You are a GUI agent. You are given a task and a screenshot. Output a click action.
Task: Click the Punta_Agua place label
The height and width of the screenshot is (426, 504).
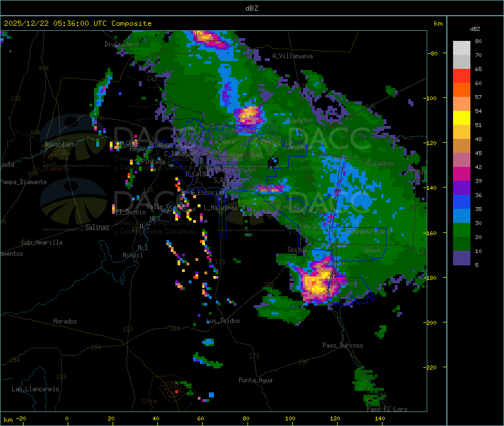(255, 380)
